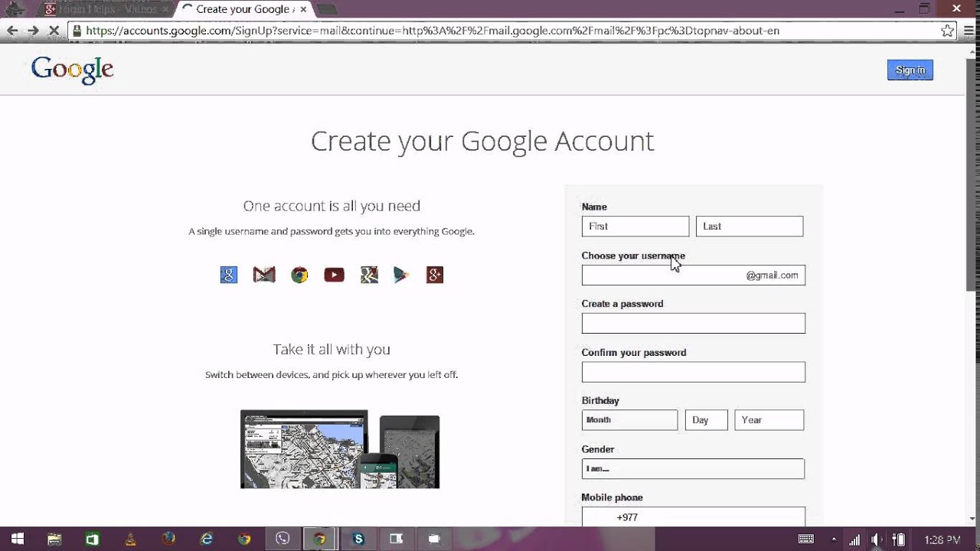Stop page loading with the X button

54,31
